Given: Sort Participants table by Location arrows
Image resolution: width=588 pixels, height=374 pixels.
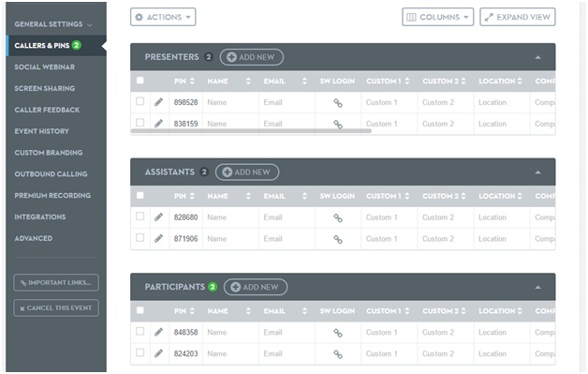Looking at the screenshot, I should 520,311.
